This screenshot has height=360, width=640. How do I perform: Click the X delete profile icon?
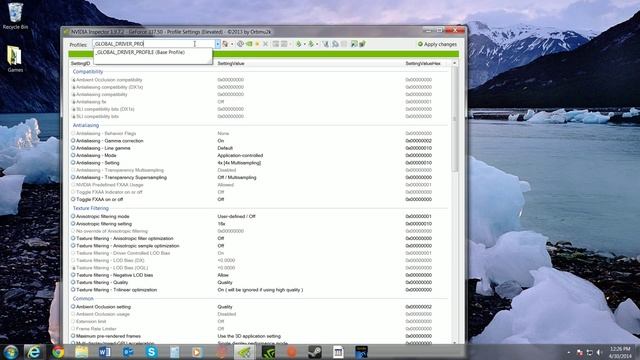[x=265, y=44]
